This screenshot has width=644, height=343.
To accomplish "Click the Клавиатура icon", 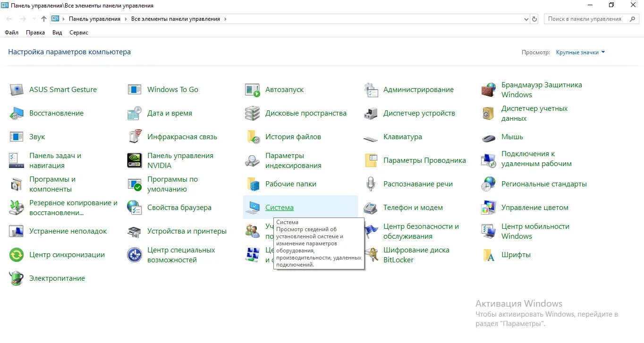I will coord(371,138).
